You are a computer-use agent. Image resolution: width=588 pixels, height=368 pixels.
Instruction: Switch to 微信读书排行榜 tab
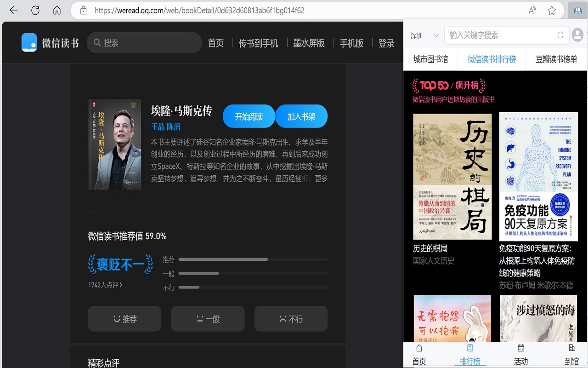pyautogui.click(x=492, y=59)
